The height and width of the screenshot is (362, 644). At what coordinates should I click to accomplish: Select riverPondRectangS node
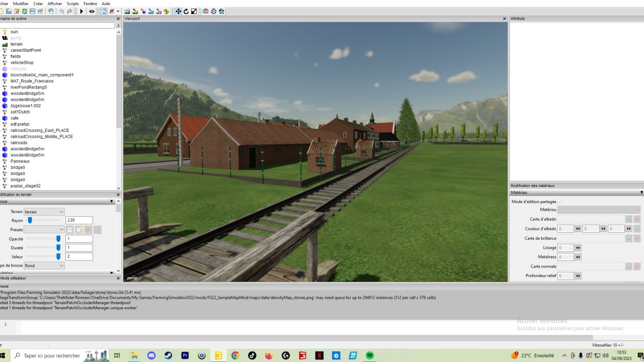pos(29,87)
